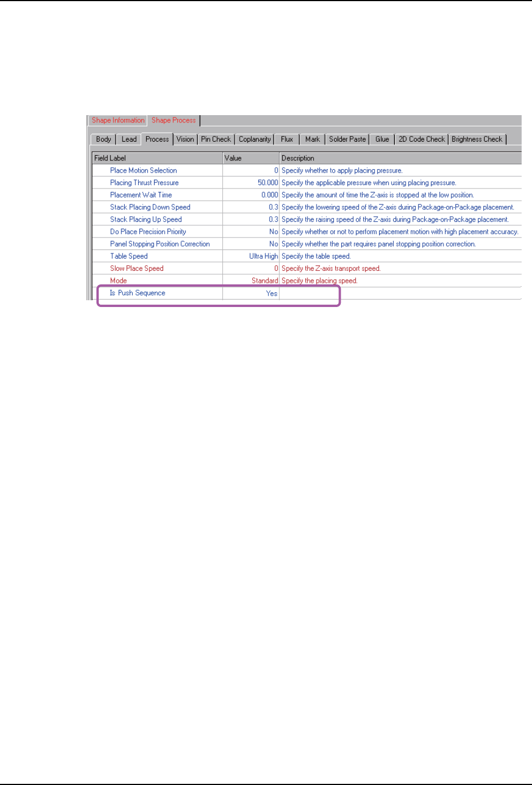Open the Pin Check tab
This screenshot has width=532, height=785.
pyautogui.click(x=216, y=139)
